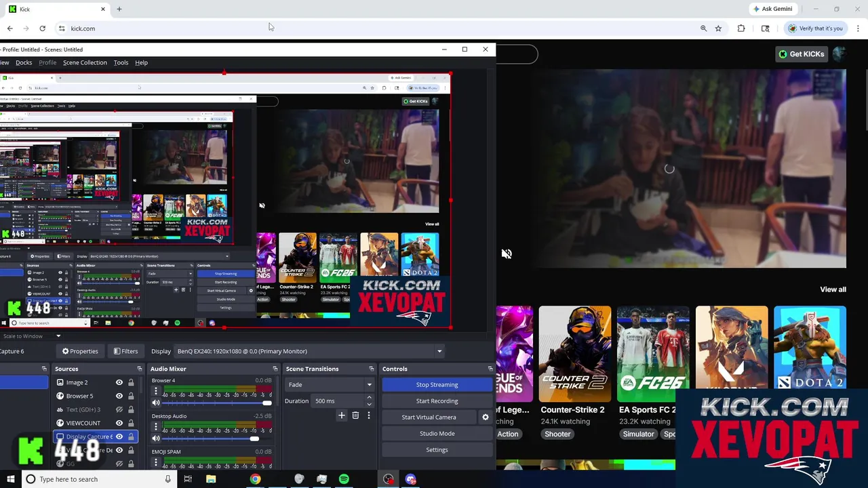Unlock the VIEWCOUNT source

click(131, 423)
